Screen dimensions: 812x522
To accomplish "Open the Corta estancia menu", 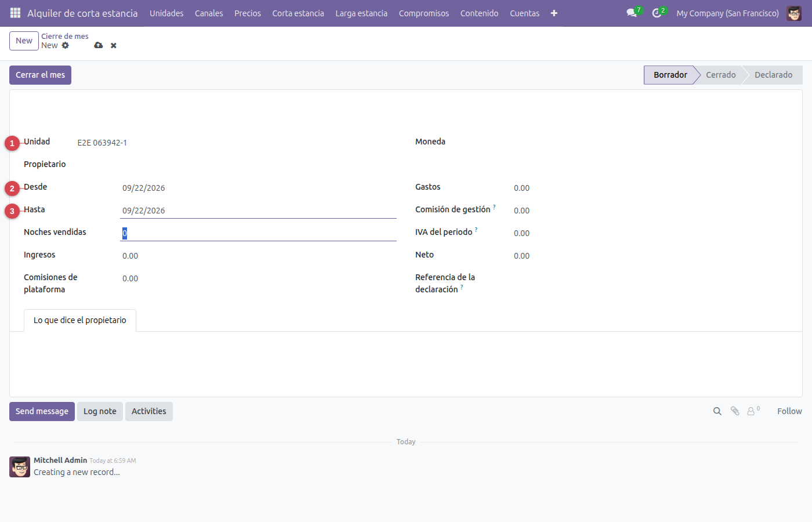I will 298,13.
